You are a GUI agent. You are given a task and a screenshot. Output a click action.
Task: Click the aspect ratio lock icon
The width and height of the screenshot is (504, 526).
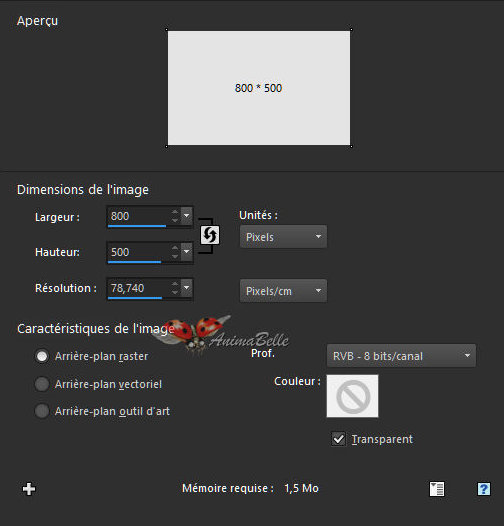(210, 235)
